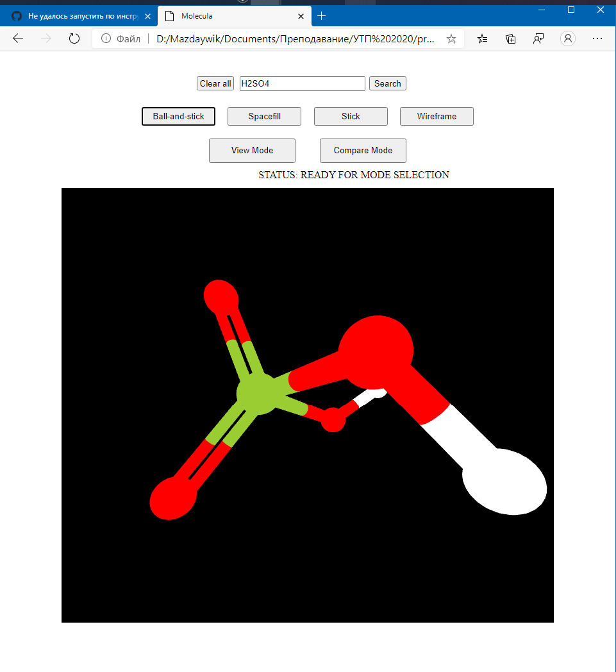Viewport: 616px width, 672px height.
Task: Select the Stick display style
Action: pyautogui.click(x=351, y=116)
